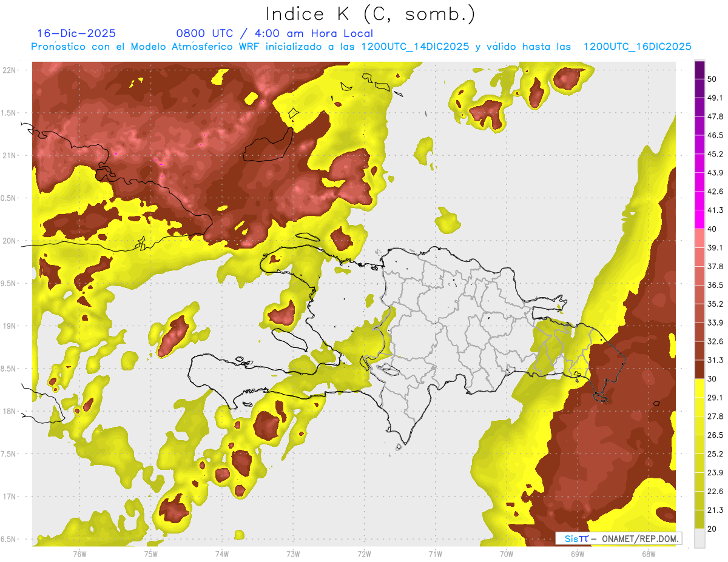Click the '29.1' colorbar value

point(715,398)
